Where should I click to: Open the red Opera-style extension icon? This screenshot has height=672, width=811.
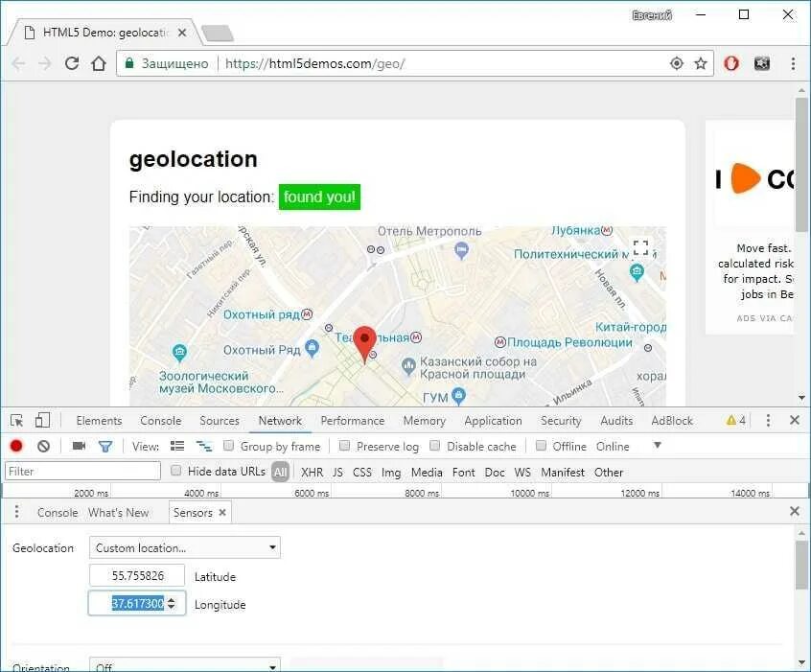pos(730,63)
